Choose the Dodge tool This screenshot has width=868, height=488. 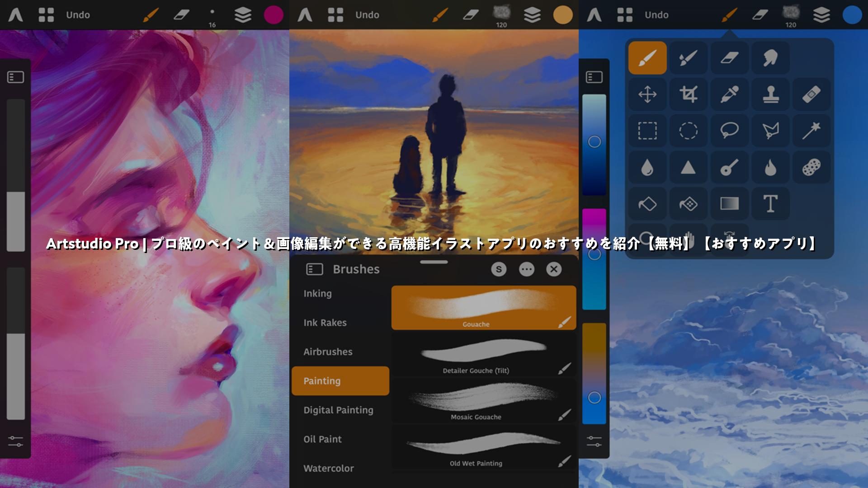pyautogui.click(x=729, y=168)
